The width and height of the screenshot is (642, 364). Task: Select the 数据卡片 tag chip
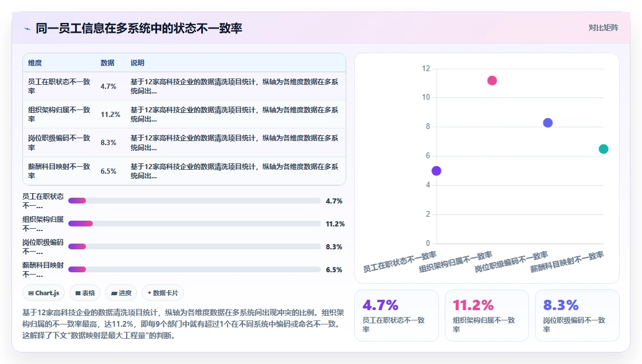163,293
